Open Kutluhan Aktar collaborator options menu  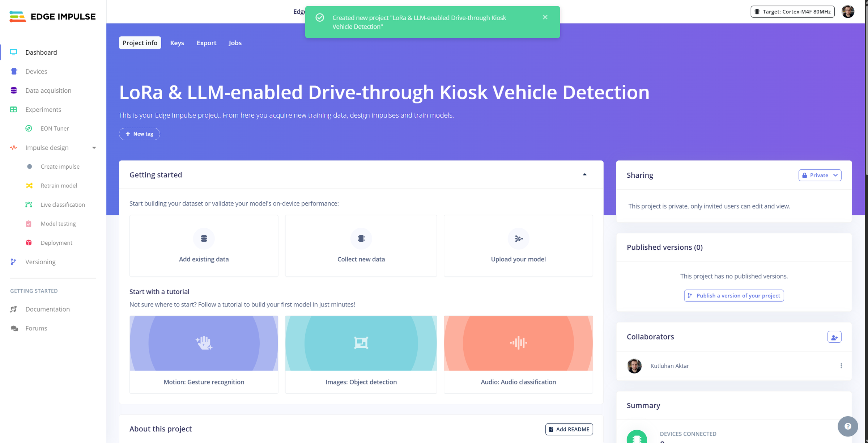(x=841, y=366)
